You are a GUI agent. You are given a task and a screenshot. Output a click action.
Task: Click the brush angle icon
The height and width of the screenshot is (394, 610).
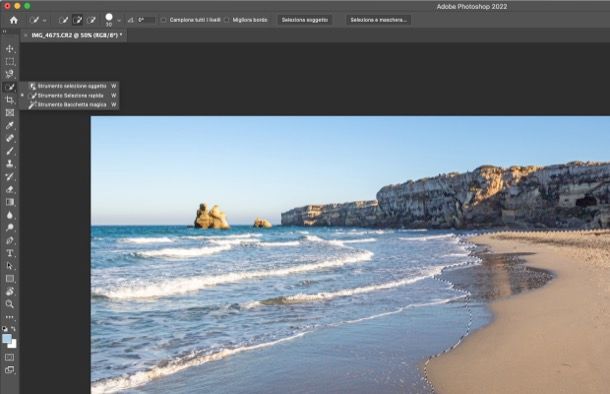tap(131, 20)
